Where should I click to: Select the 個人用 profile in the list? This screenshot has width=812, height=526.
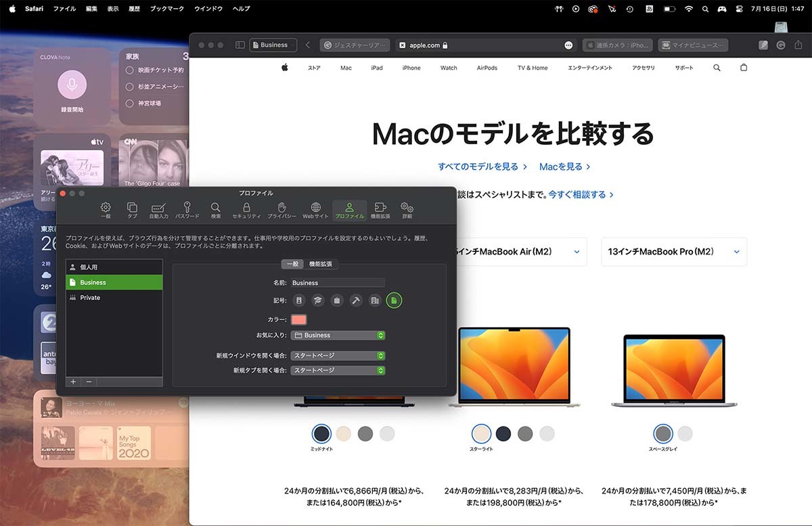coord(114,267)
